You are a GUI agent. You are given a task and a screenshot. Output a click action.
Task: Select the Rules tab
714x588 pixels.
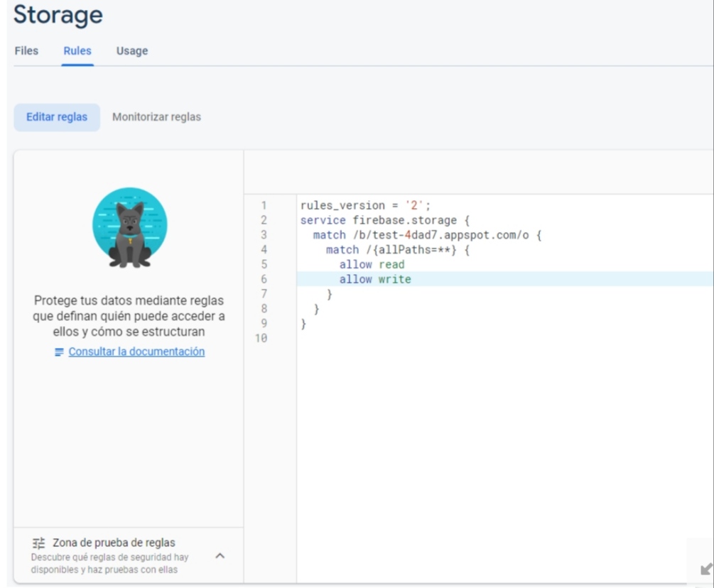pos(77,51)
